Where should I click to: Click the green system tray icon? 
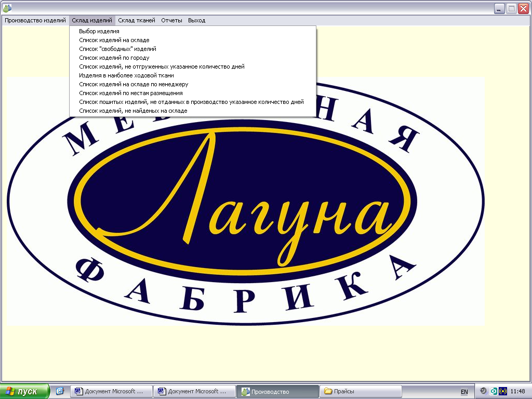coord(494,391)
